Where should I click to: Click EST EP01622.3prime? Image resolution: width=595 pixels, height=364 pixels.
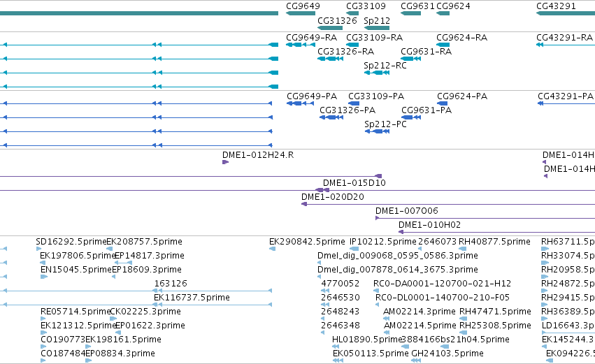click(150, 326)
